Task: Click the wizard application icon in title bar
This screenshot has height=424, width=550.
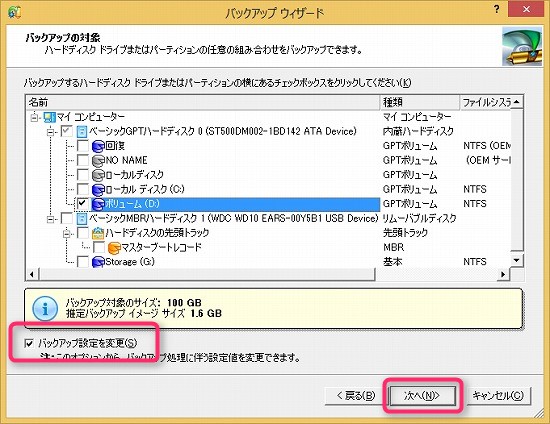Action: point(14,12)
